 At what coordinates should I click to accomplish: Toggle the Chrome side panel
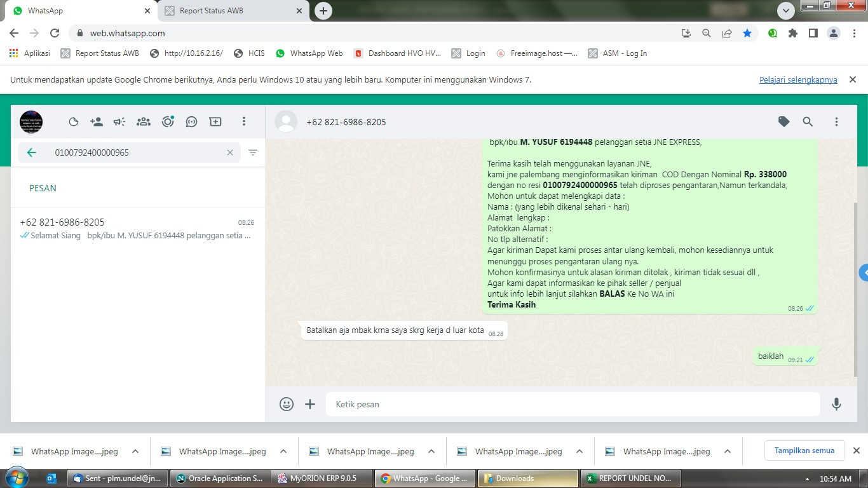[813, 33]
